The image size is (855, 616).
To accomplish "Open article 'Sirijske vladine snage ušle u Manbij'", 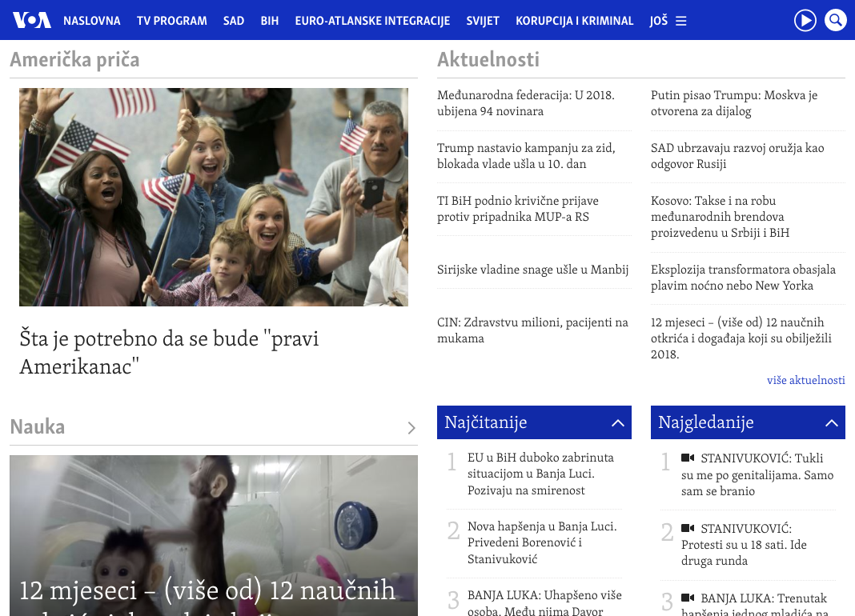I will click(532, 270).
